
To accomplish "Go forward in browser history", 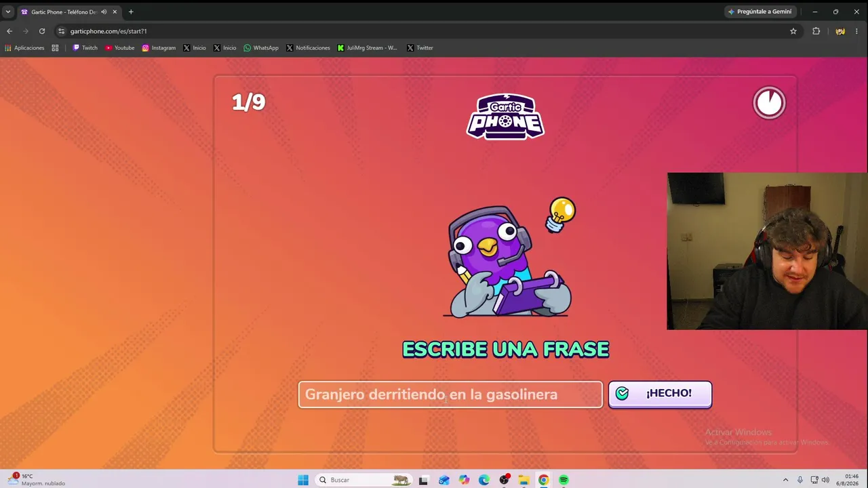I will (26, 31).
